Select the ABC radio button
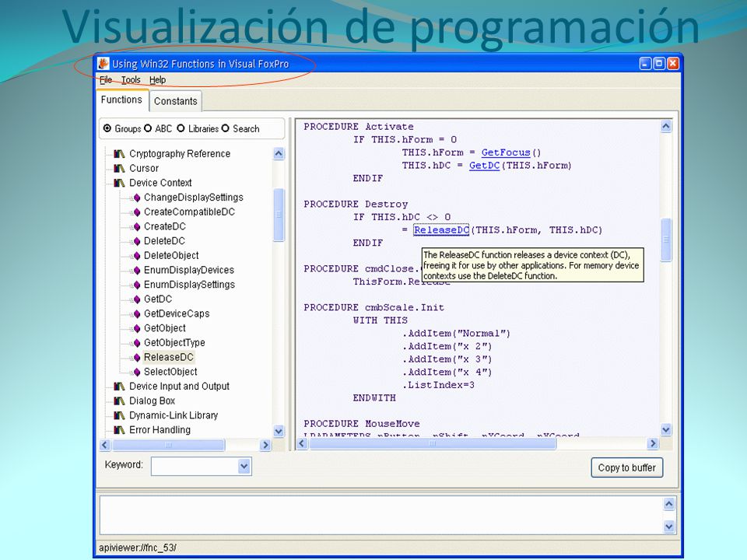 (x=148, y=128)
